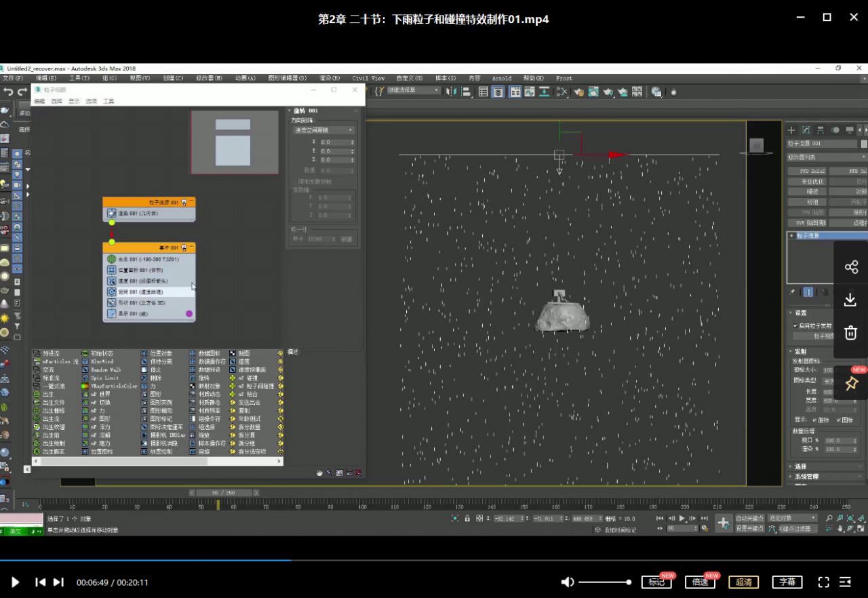Open the Curve Editor toolbar icon

click(x=530, y=92)
